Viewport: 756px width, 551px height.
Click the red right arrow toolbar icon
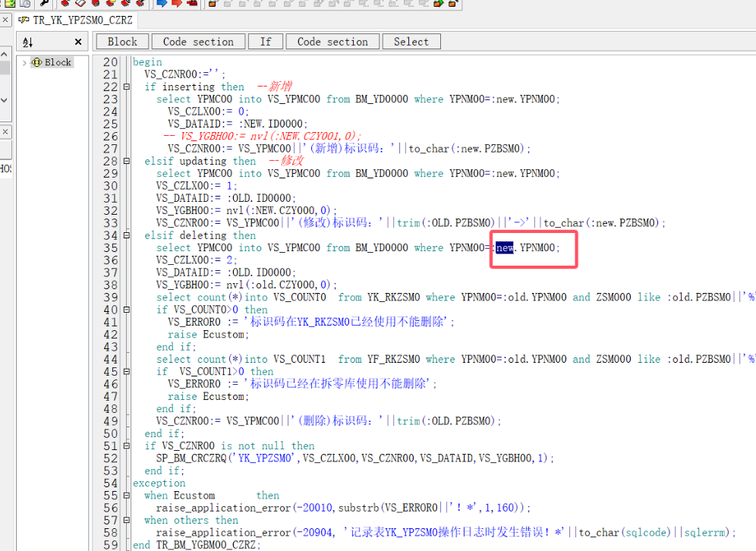(x=176, y=3)
